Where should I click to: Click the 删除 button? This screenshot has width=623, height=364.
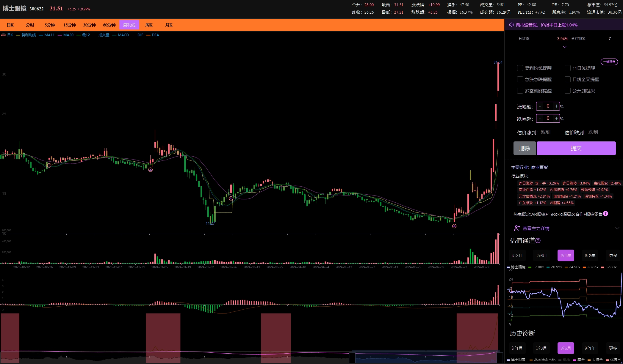click(x=525, y=148)
